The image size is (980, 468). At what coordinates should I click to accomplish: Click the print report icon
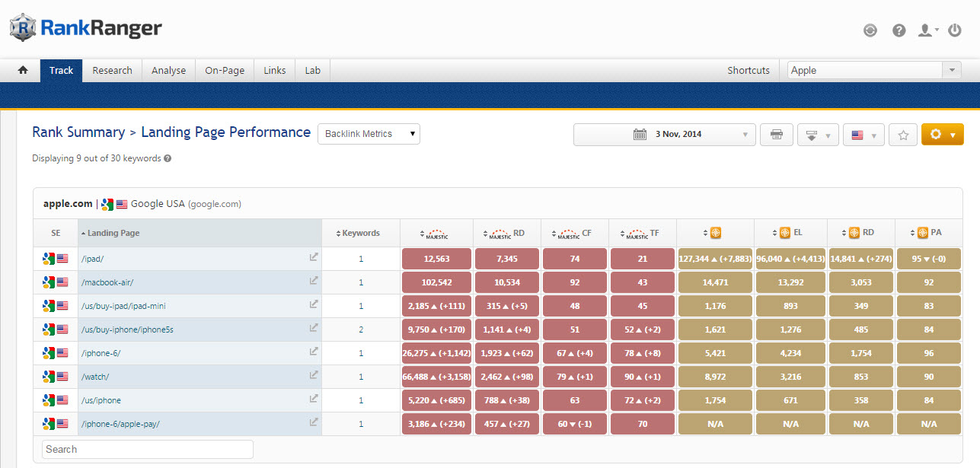776,135
